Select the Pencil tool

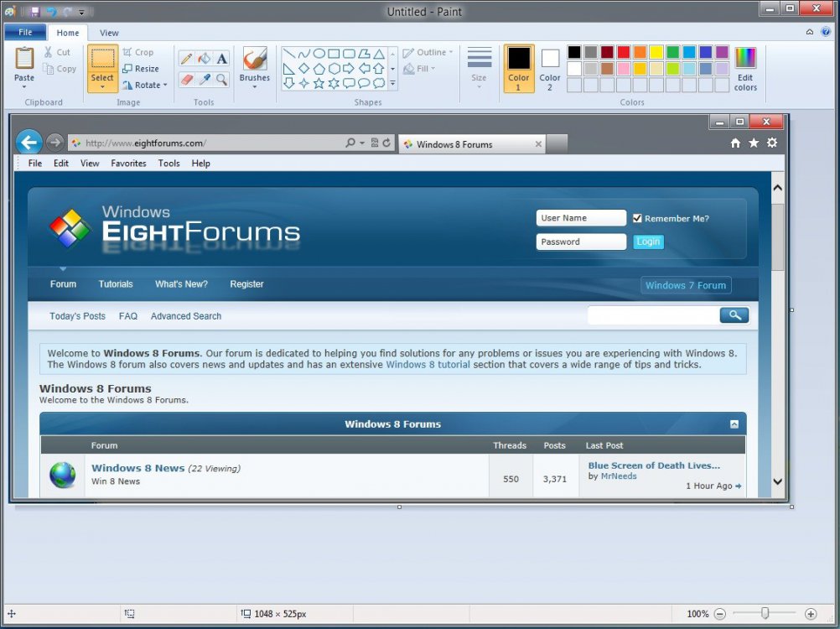(x=186, y=59)
